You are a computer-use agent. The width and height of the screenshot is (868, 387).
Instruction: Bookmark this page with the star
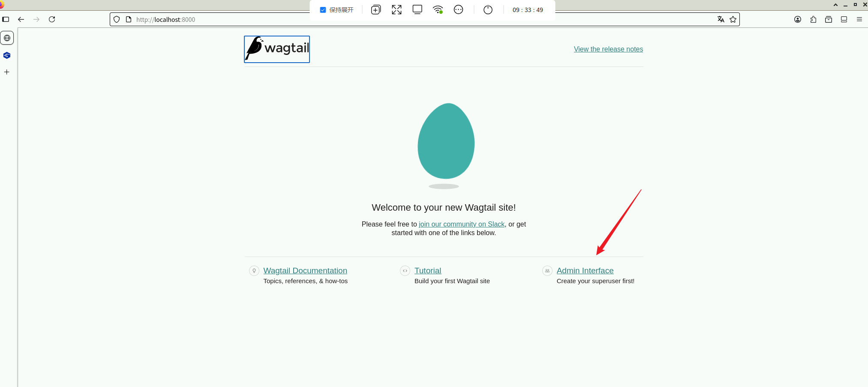tap(733, 19)
